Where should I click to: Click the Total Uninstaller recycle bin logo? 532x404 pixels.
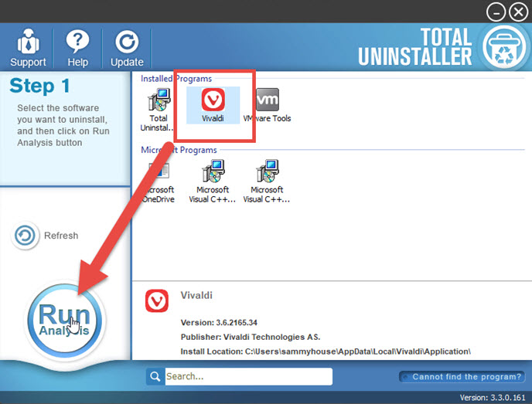pyautogui.click(x=504, y=47)
